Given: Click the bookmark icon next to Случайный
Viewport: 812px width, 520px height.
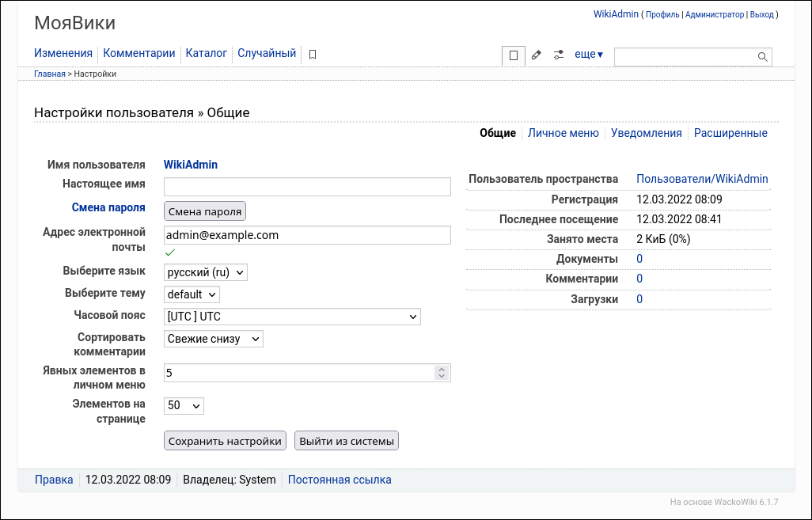Looking at the screenshot, I should pyautogui.click(x=312, y=53).
